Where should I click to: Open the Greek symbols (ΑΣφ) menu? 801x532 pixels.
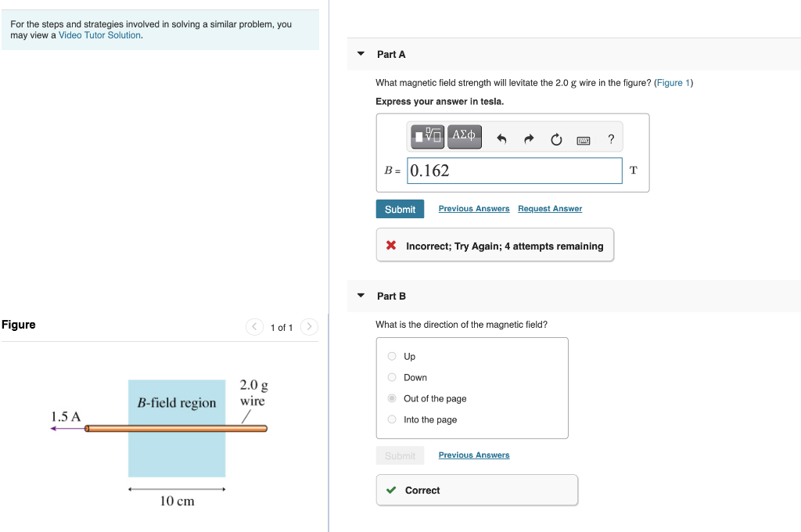(465, 136)
